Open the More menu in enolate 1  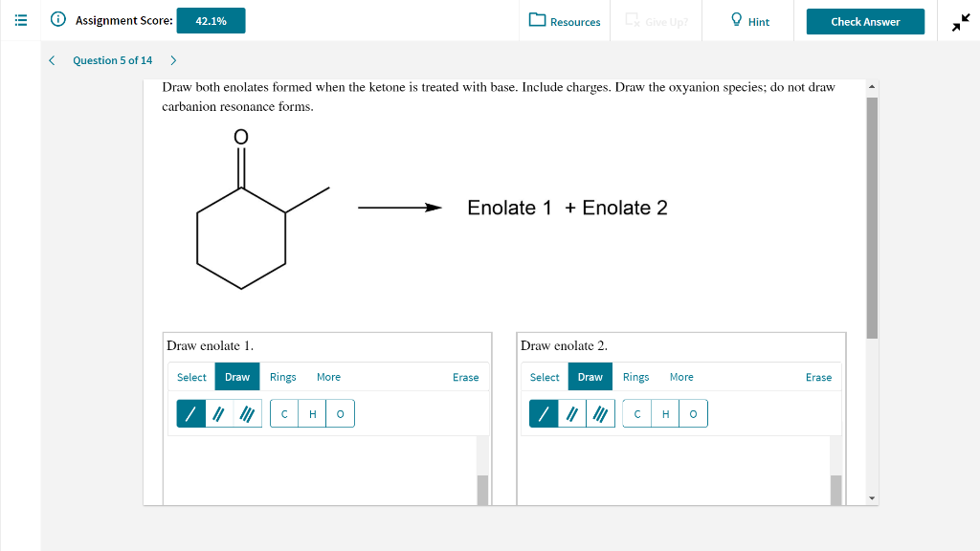[328, 377]
